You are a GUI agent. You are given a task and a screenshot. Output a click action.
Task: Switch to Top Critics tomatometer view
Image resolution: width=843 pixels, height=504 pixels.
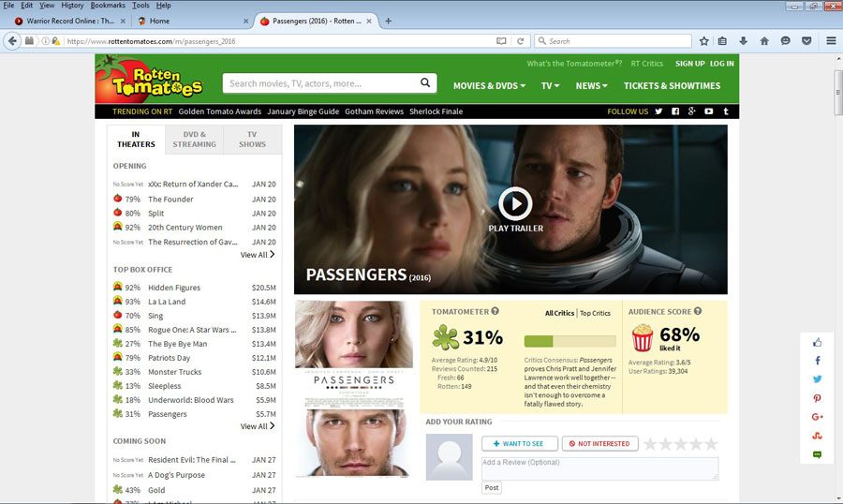pyautogui.click(x=595, y=313)
